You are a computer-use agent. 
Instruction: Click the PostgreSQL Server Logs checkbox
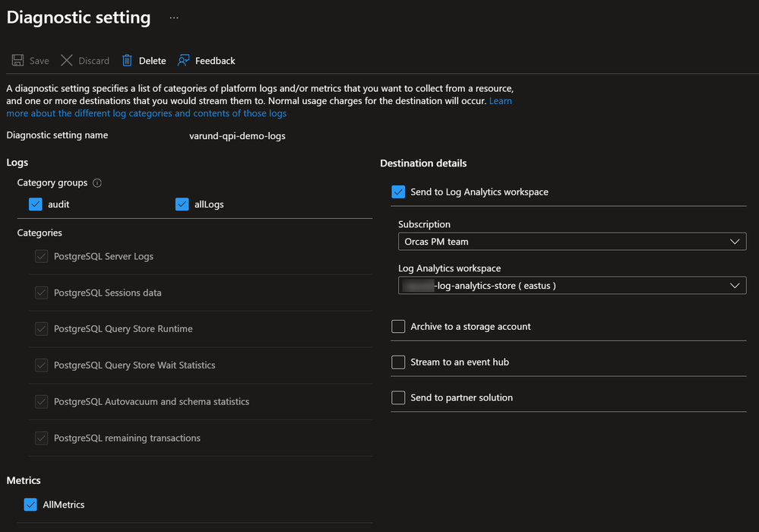41,256
